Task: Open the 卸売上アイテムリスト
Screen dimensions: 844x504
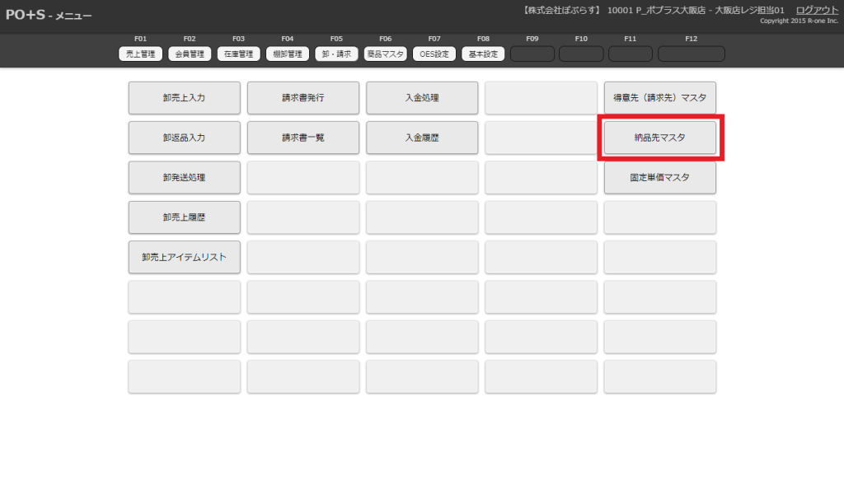Action: (185, 257)
